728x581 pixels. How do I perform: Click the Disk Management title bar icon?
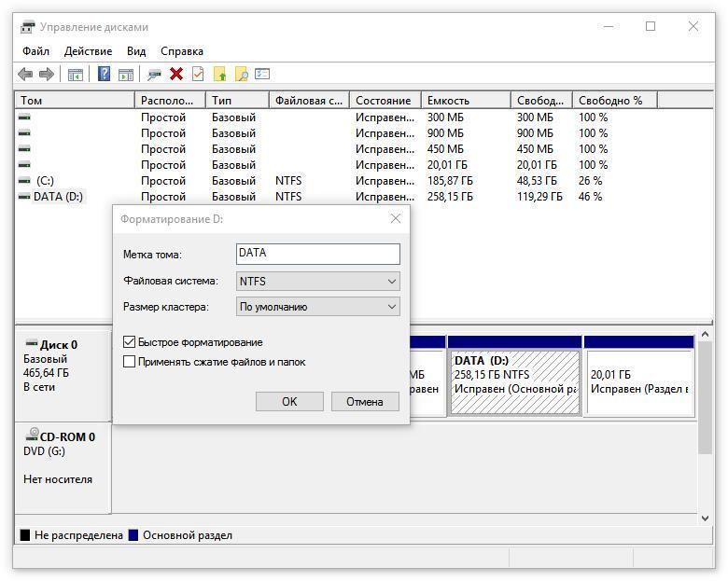(27, 27)
